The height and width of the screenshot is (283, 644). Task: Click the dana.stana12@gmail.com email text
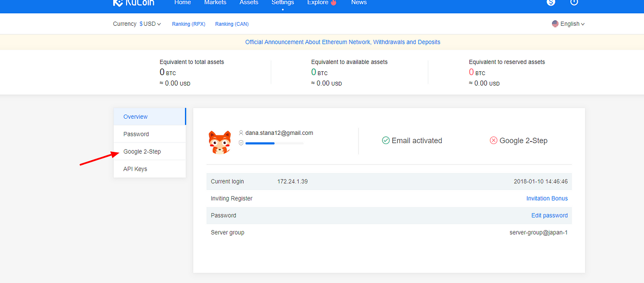(279, 133)
